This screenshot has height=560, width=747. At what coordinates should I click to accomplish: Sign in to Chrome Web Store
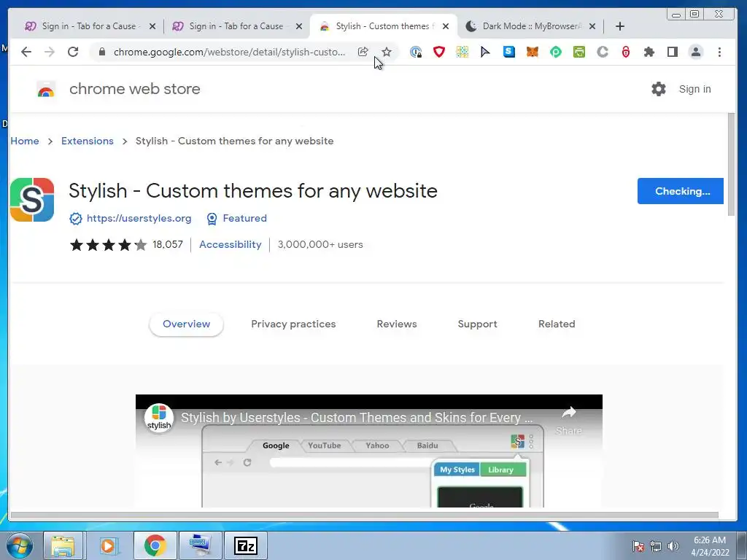(x=694, y=89)
